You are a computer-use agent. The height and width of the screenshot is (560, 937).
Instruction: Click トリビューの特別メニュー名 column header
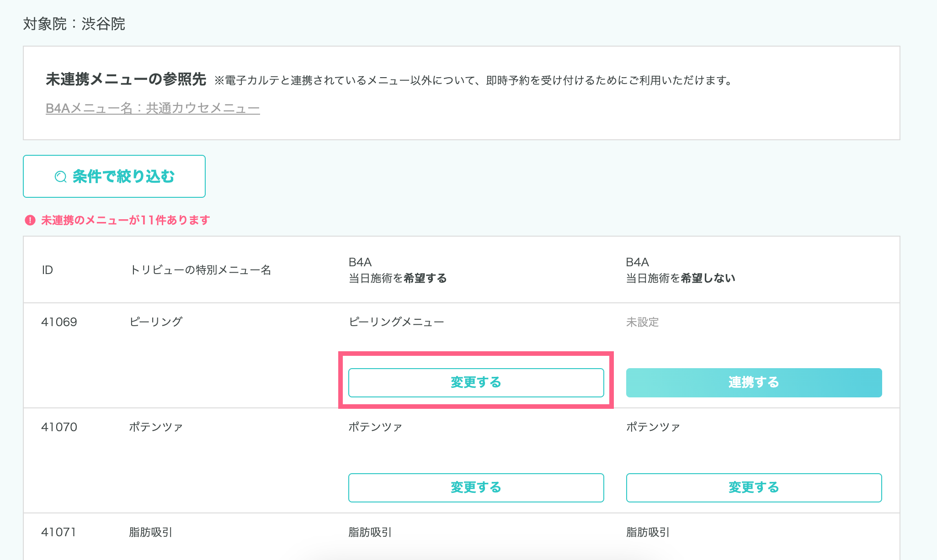(200, 270)
